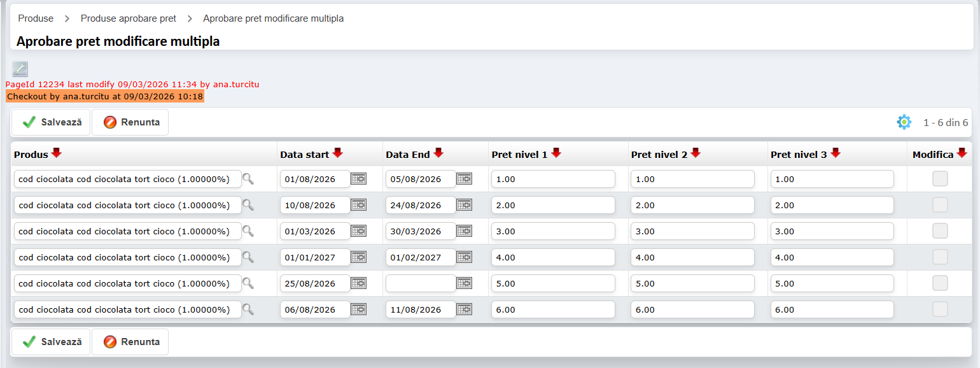Tick Modifica checkbox for row with price 3.00
The image size is (980, 368).
[940, 232]
